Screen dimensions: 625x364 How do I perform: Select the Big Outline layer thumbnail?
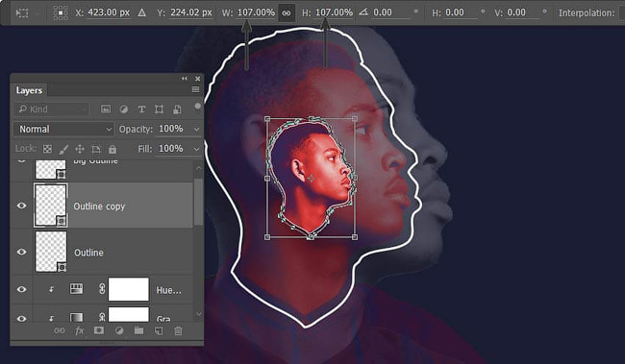(51, 169)
